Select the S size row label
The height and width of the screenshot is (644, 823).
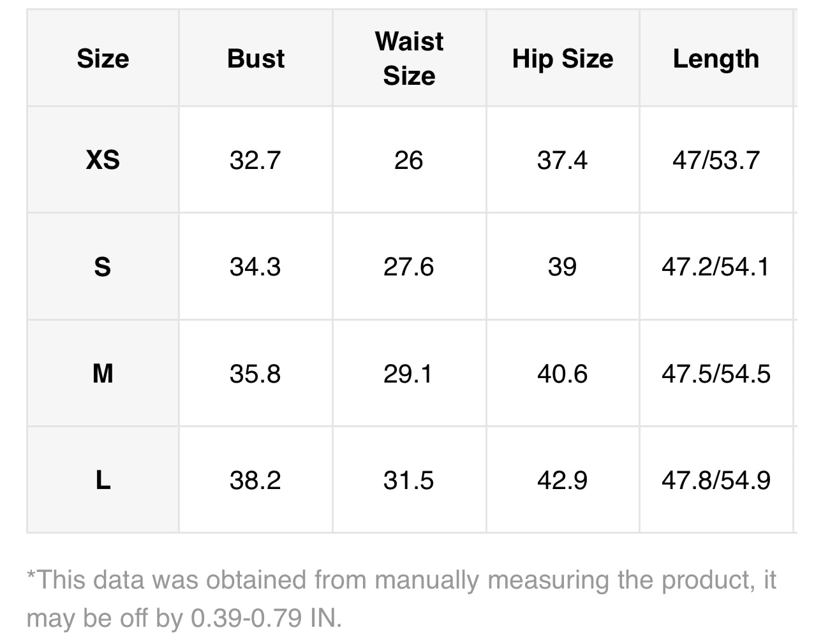coord(103,267)
